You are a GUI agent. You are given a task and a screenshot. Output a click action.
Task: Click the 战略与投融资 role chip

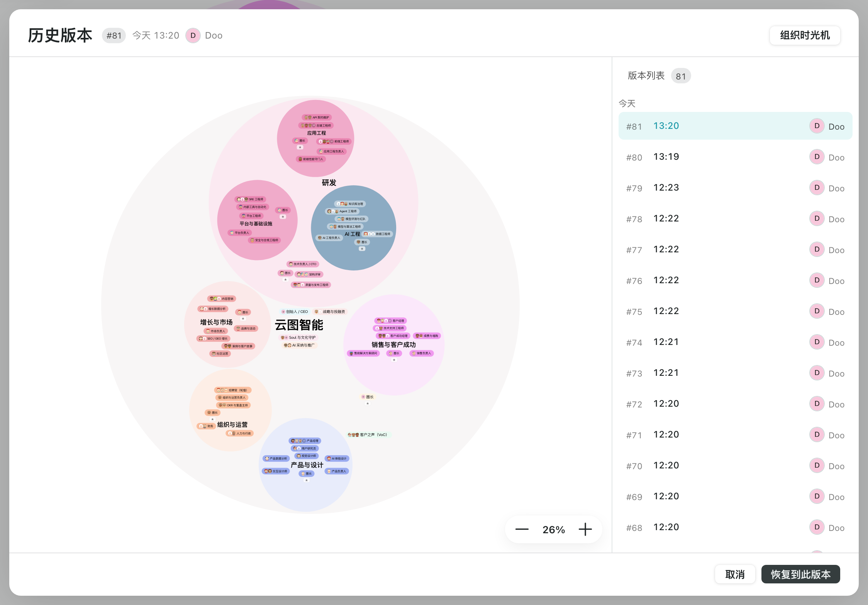[330, 312]
